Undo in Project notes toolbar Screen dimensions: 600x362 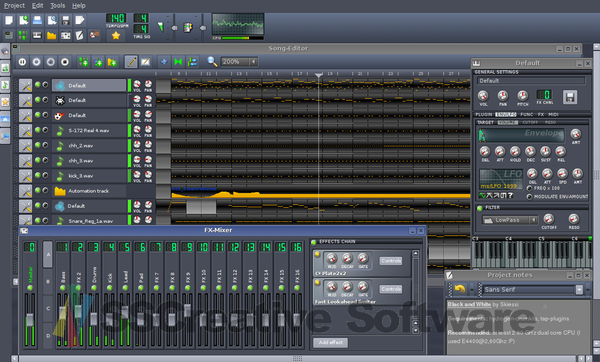(x=460, y=289)
